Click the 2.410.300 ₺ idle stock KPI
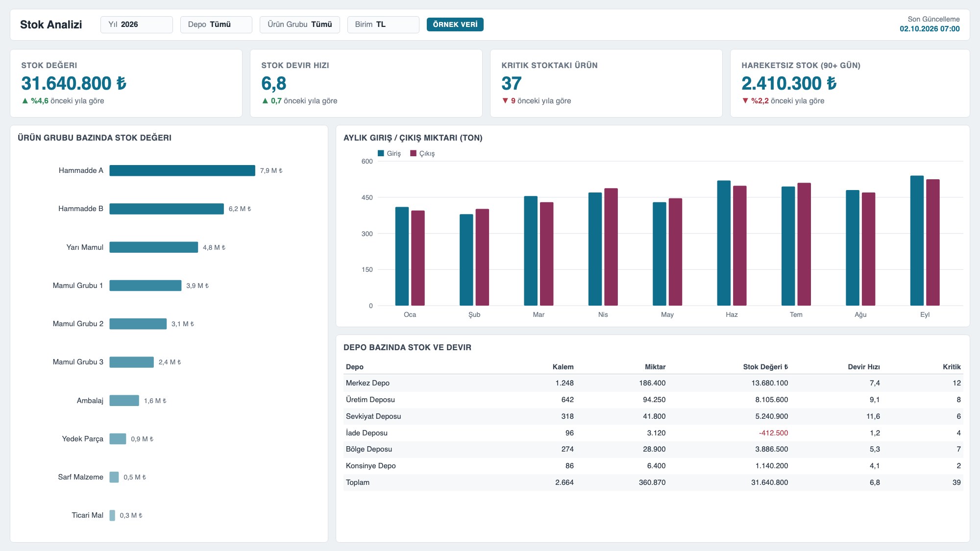Viewport: 980px width, 551px height. [x=789, y=83]
